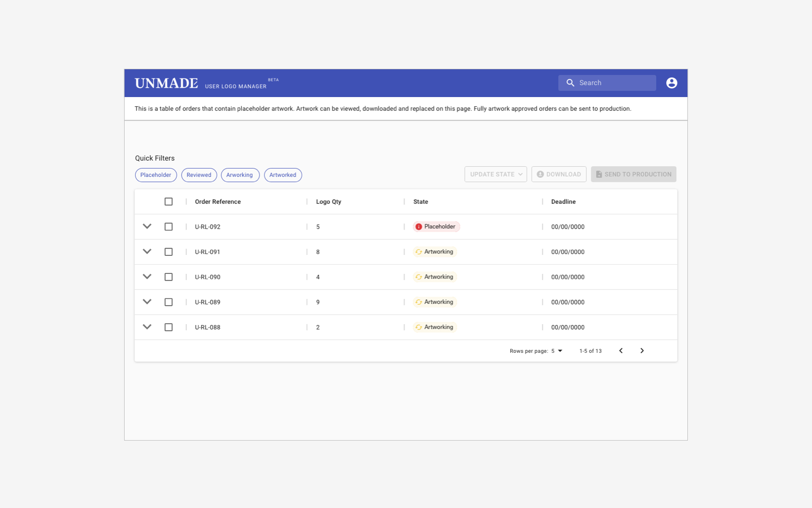Go to previous page arrow
This screenshot has width=812, height=508.
tap(621, 351)
